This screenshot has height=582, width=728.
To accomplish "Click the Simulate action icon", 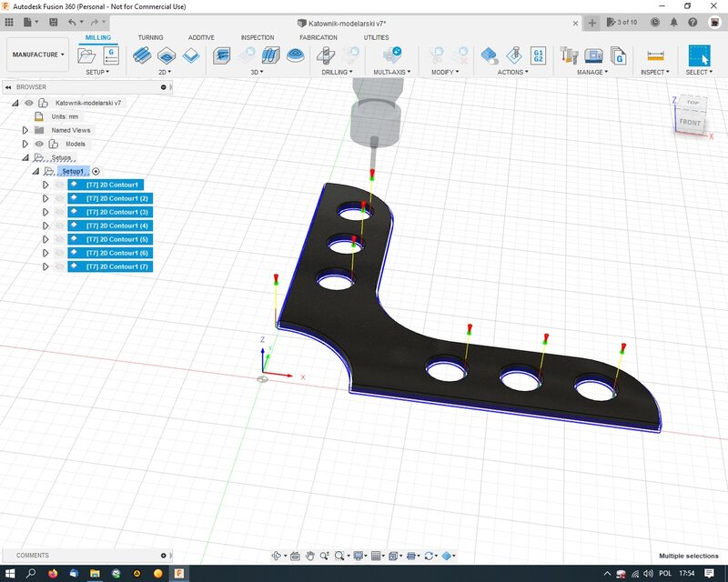I will [490, 55].
